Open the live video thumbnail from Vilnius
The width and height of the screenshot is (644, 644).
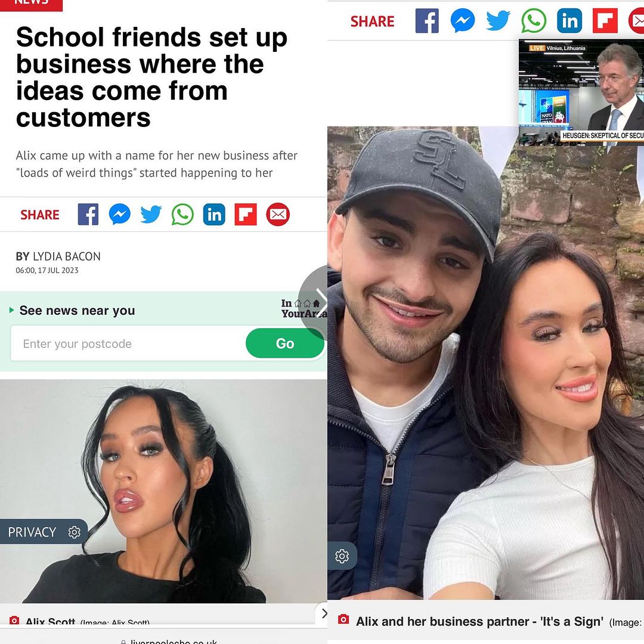[x=581, y=92]
